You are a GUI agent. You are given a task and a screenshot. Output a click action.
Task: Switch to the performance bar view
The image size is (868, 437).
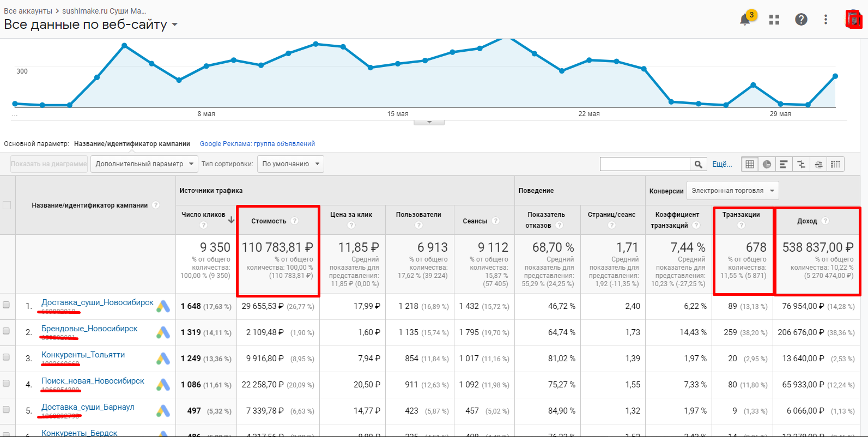784,164
